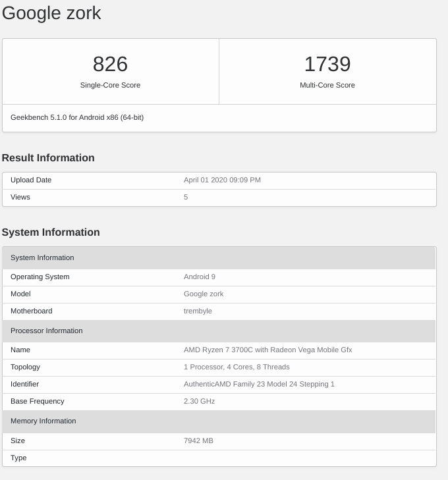Viewport: 448px width, 480px height.
Task: Select the 'Operating System' label
Action: coord(40,277)
